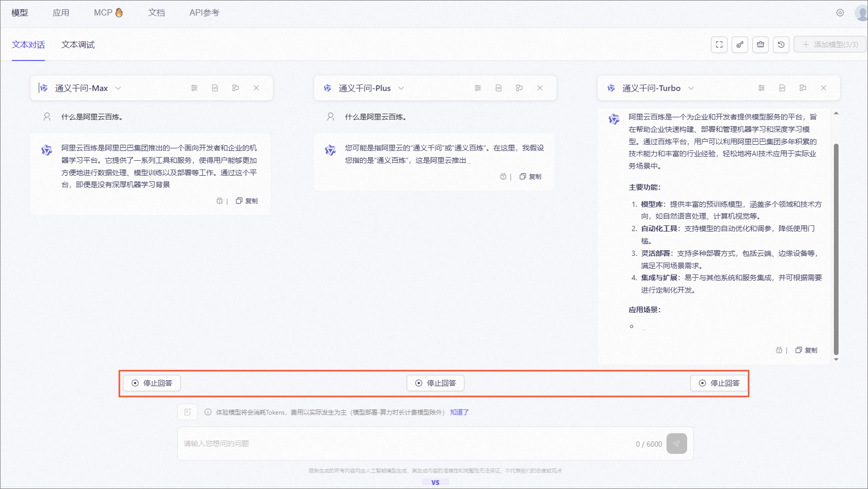
Task: Switch to the 文本对话 tab
Action: (28, 44)
